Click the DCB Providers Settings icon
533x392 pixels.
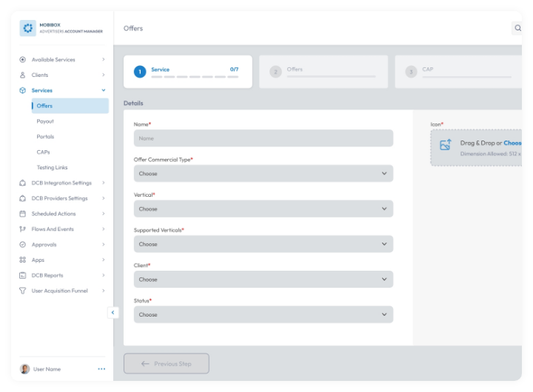coord(22,198)
